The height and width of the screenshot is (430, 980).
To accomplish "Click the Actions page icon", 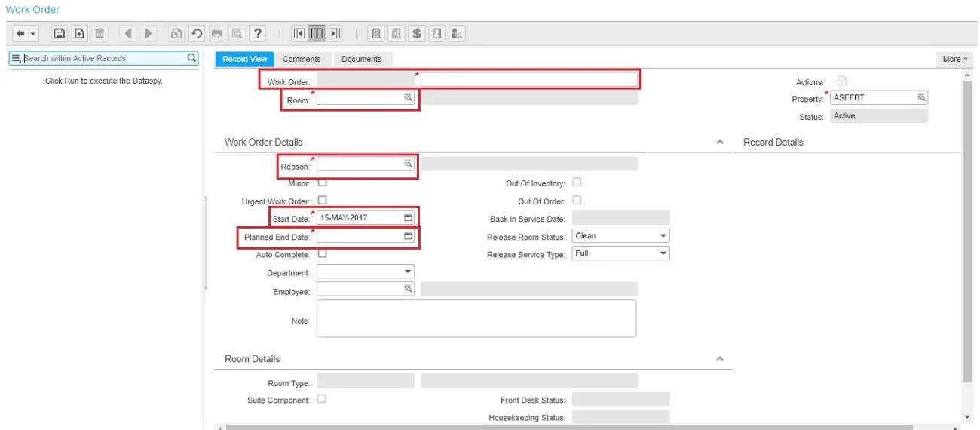I will (x=842, y=81).
